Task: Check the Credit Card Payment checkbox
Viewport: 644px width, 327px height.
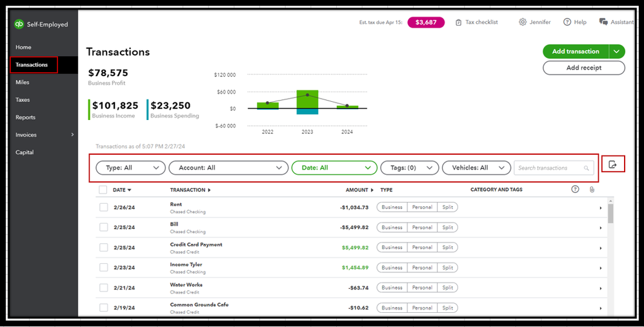Action: 103,248
